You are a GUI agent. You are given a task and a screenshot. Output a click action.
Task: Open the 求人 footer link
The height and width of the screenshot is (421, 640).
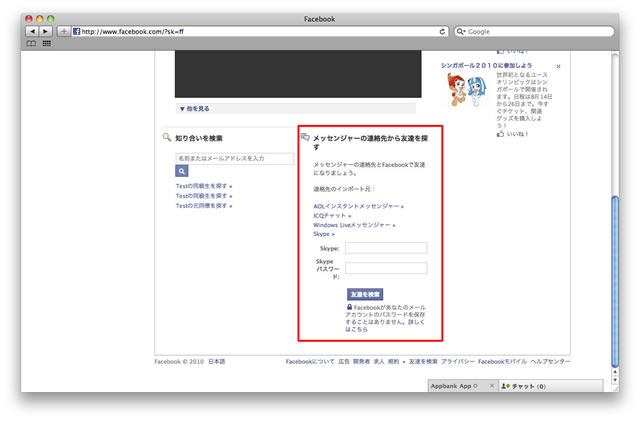click(379, 361)
